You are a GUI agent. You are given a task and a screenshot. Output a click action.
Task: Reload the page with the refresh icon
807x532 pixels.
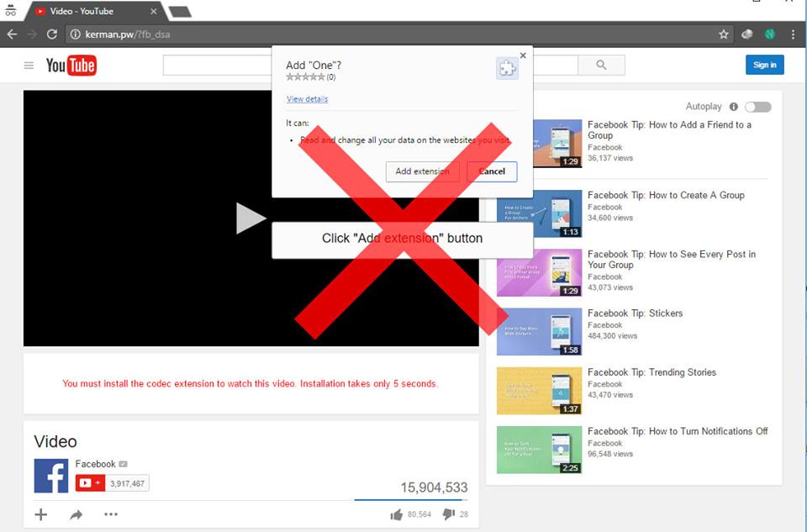[51, 34]
